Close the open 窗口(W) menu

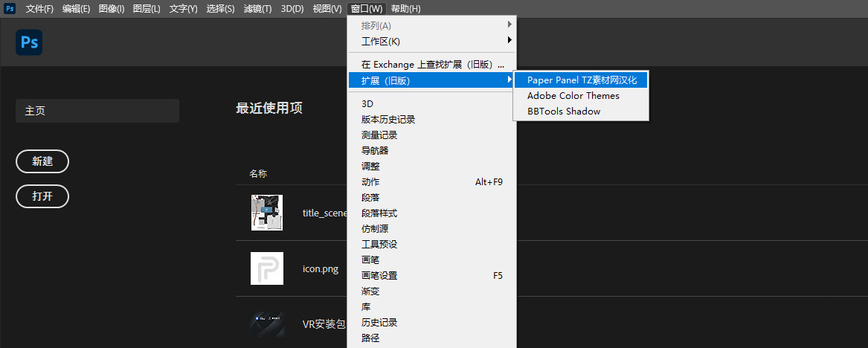pos(367,9)
